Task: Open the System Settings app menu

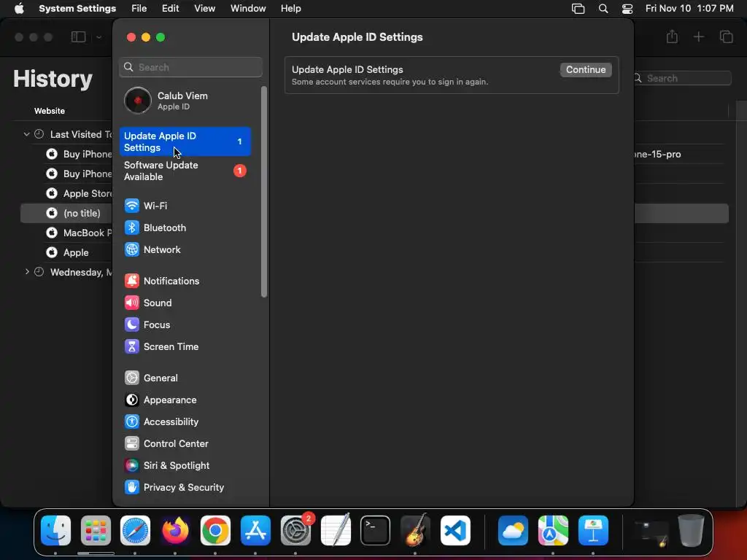Action: coord(77,9)
